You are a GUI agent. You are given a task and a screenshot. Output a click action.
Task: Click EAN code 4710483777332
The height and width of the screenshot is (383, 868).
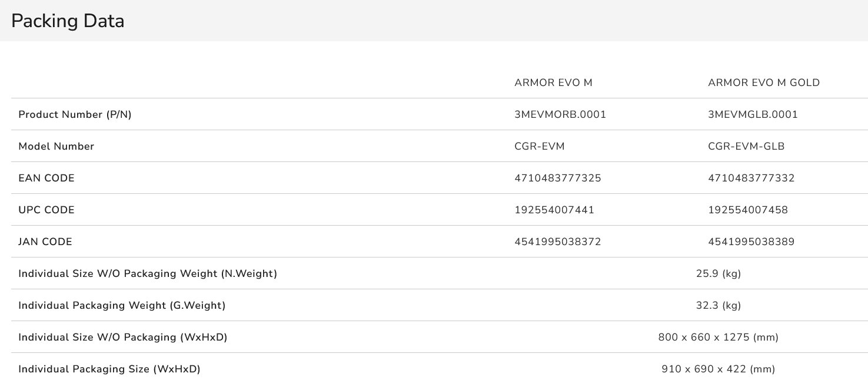pyautogui.click(x=751, y=178)
